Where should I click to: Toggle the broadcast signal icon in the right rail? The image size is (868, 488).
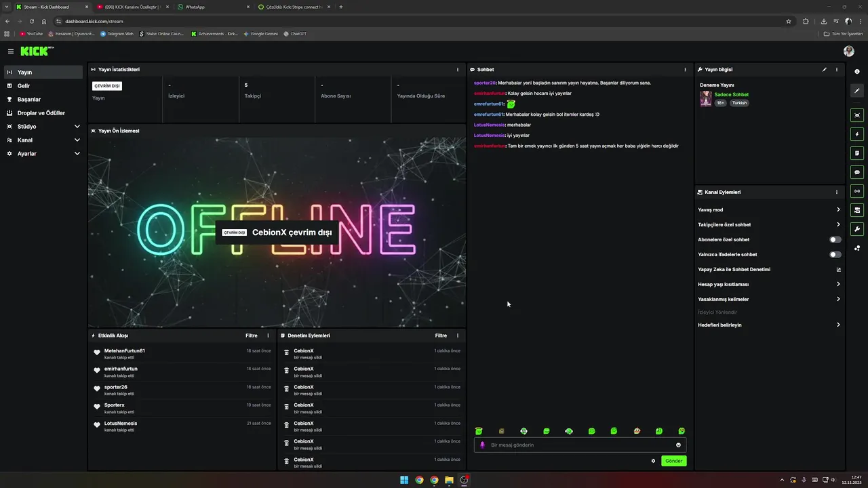tap(857, 191)
